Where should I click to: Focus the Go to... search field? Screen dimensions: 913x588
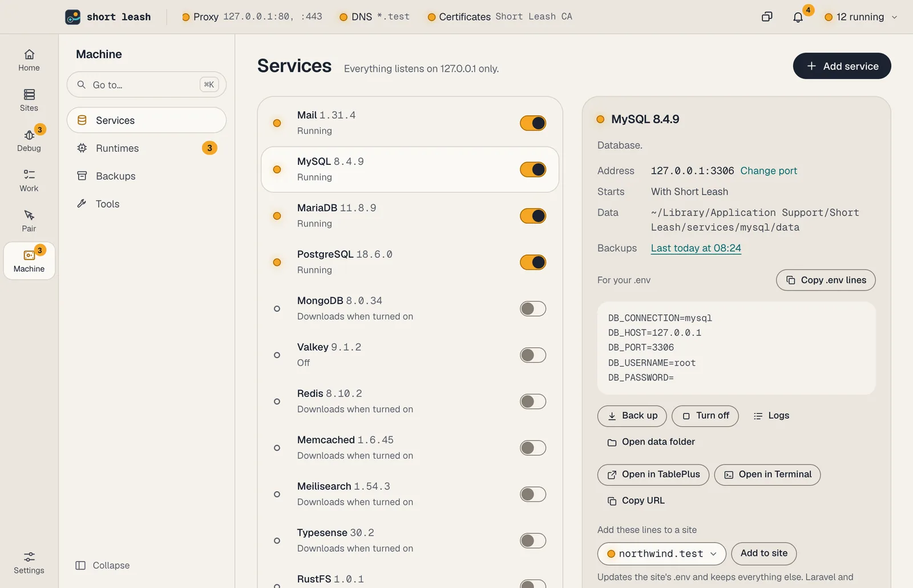click(147, 84)
